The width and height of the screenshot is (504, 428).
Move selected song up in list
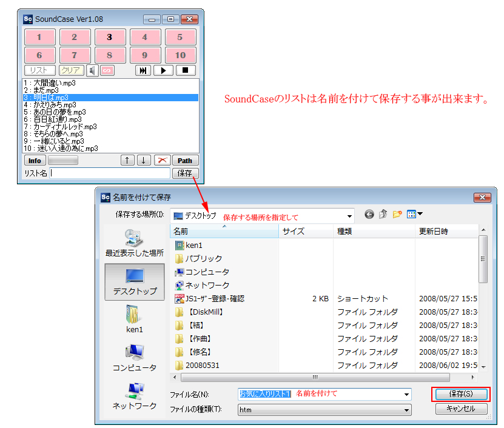pyautogui.click(x=127, y=160)
